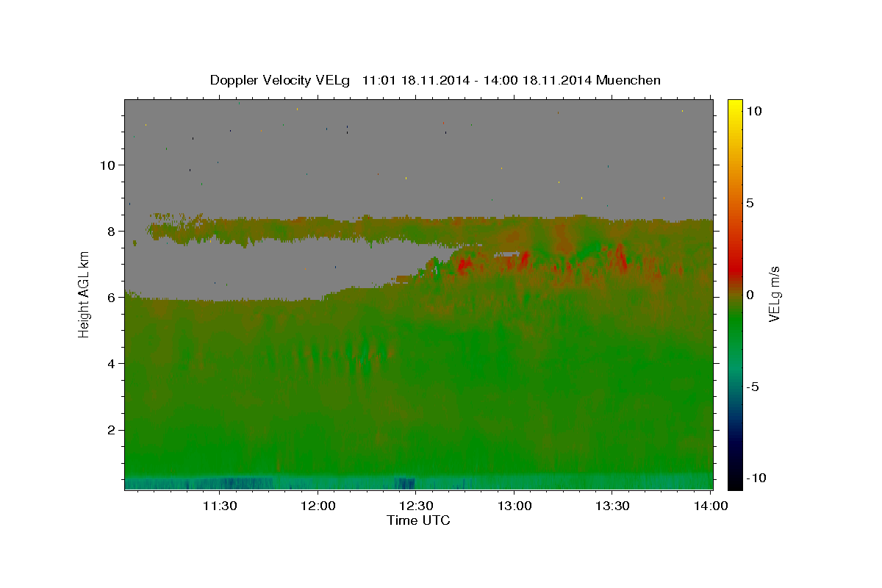Click the 12:00 time tick label
This screenshot has height=588, width=882.
tap(318, 506)
